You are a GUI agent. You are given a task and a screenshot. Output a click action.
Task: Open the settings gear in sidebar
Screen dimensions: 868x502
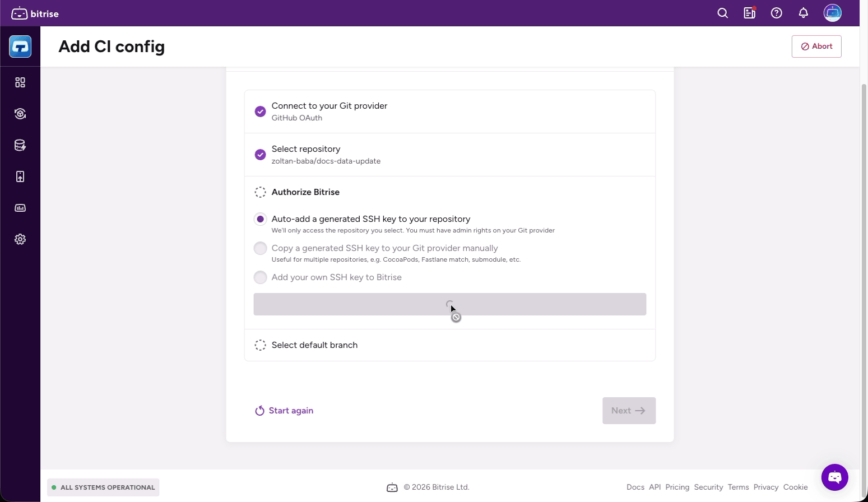coord(20,239)
